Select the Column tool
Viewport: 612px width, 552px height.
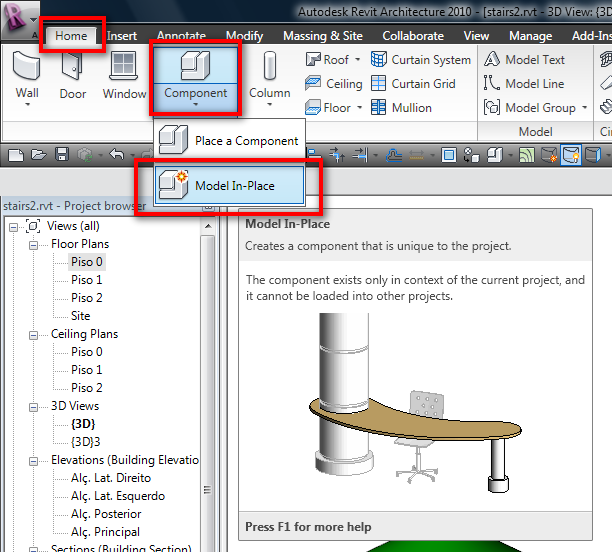[269, 76]
